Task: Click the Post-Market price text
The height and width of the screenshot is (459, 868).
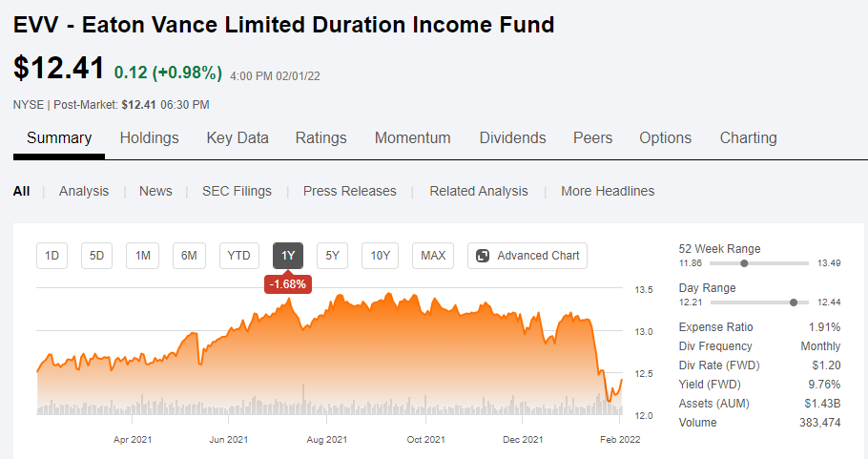Action: click(x=132, y=105)
